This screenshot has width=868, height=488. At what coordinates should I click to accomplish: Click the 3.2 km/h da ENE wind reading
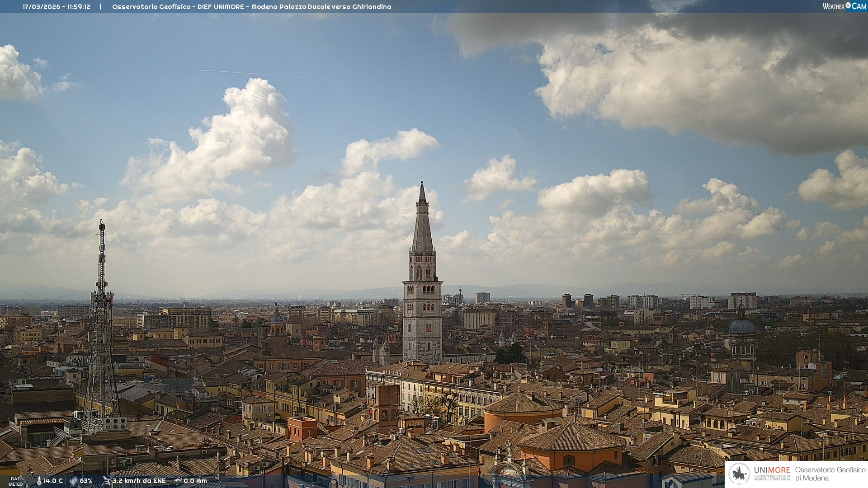click(139, 481)
